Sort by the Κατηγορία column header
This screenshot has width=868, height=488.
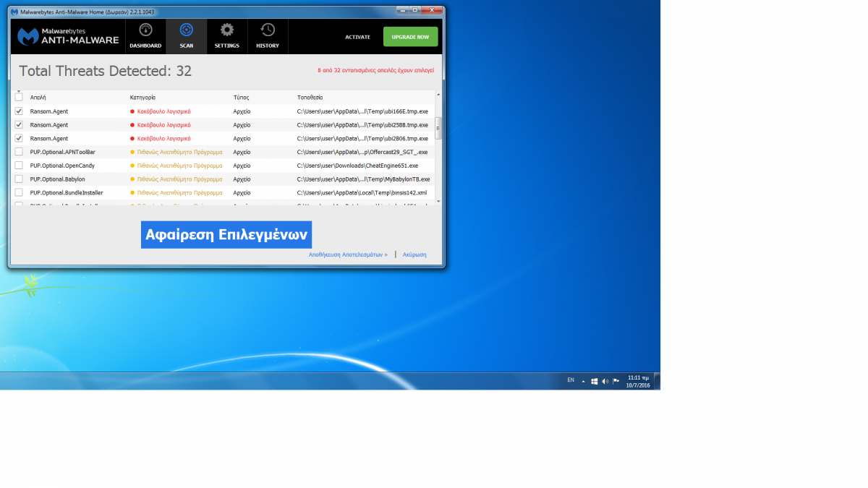point(142,97)
